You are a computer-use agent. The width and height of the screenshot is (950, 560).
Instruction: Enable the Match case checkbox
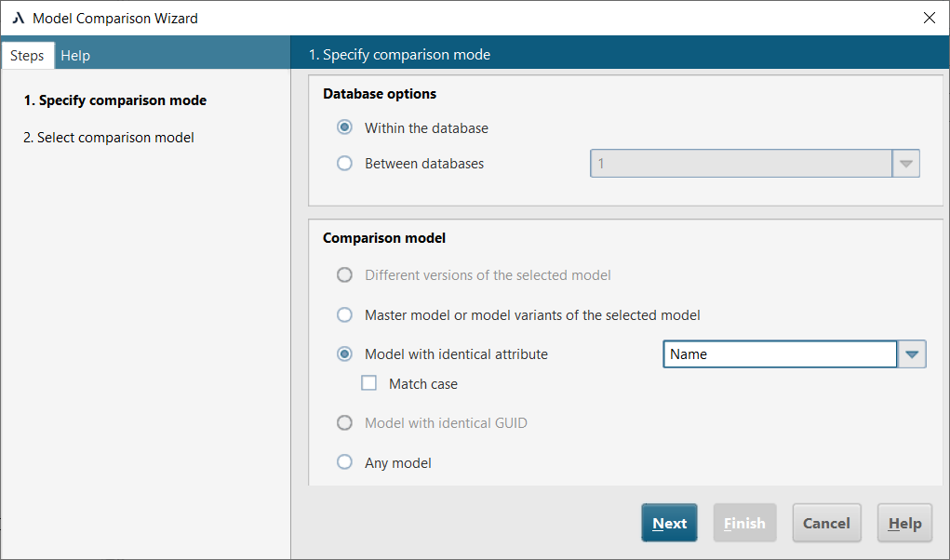[x=368, y=382]
